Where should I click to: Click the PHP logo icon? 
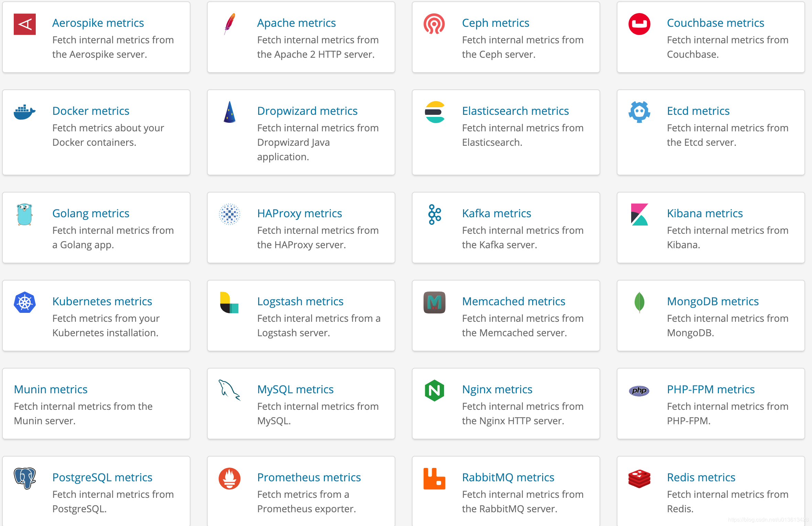coord(639,391)
